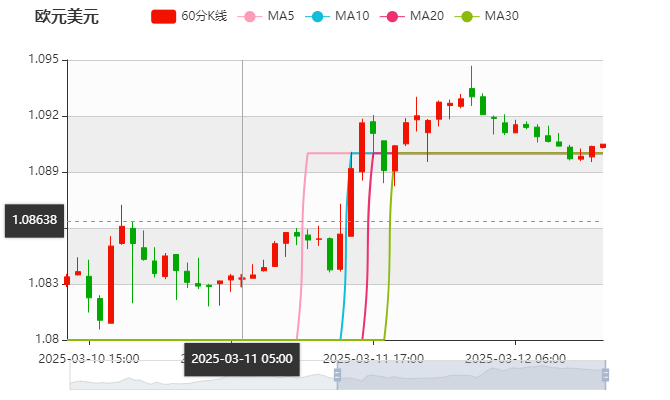Click the 1.089 y-axis label

click(44, 171)
